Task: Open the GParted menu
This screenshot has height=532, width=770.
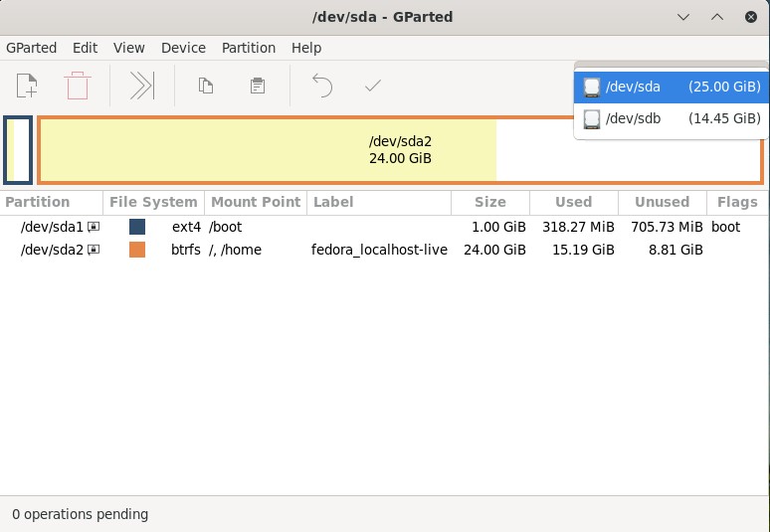Action: pos(32,48)
